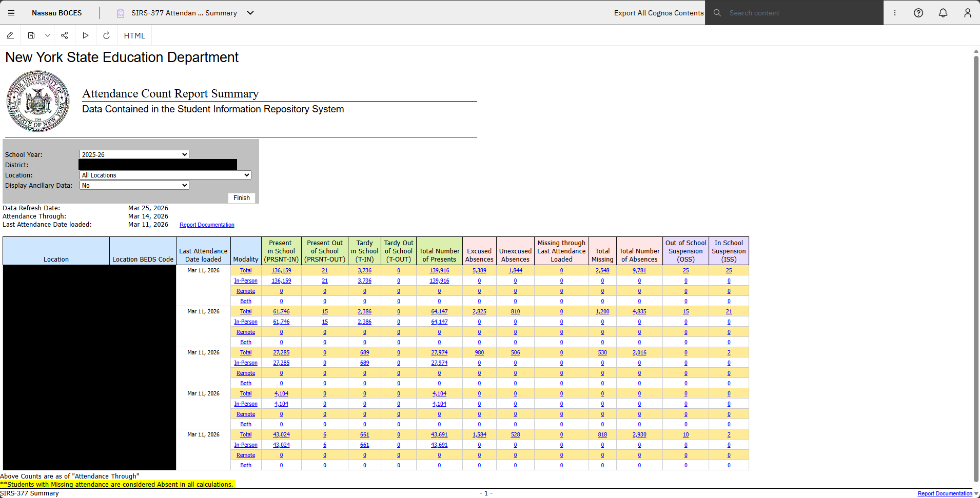The width and height of the screenshot is (980, 498).
Task: Click the 139,916 Total Number of Presents Total
Action: click(439, 270)
